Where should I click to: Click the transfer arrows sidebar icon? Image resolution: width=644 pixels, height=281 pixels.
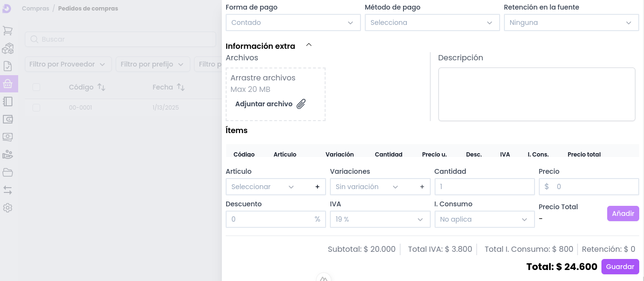coord(8,190)
